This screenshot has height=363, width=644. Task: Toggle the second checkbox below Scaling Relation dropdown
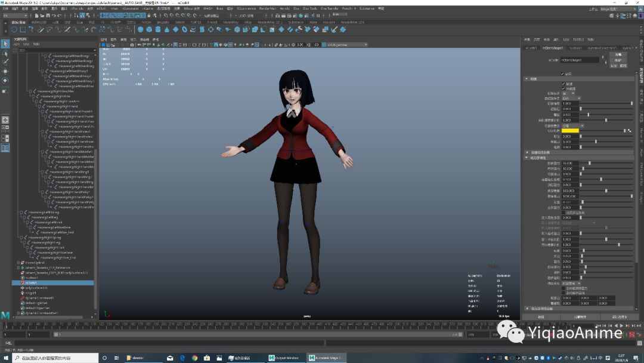point(563,293)
